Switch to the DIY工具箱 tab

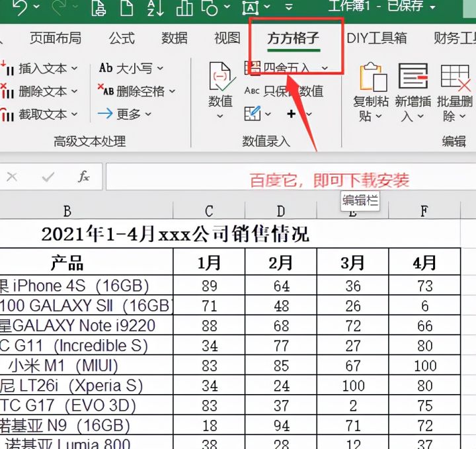(376, 38)
